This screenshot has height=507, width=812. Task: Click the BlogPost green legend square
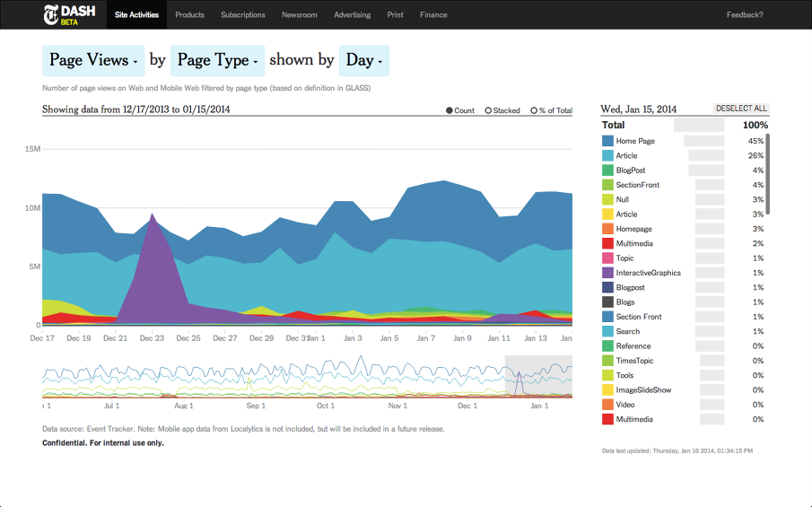point(607,170)
